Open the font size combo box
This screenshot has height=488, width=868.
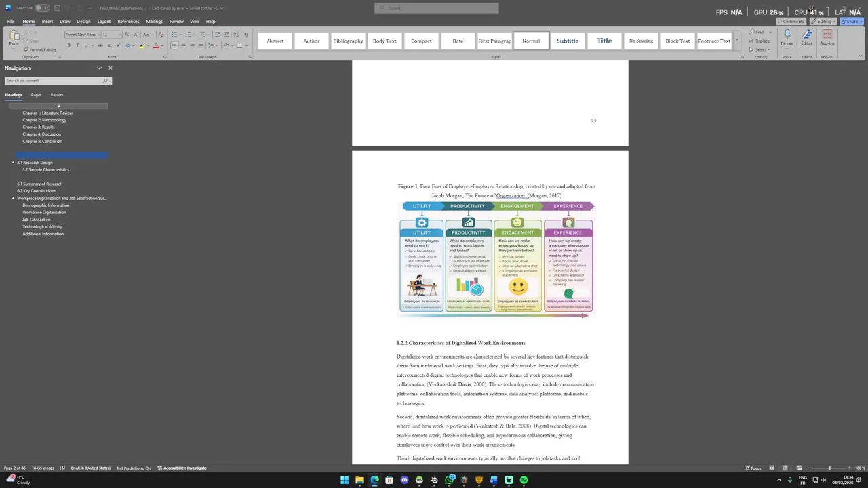tap(112, 35)
